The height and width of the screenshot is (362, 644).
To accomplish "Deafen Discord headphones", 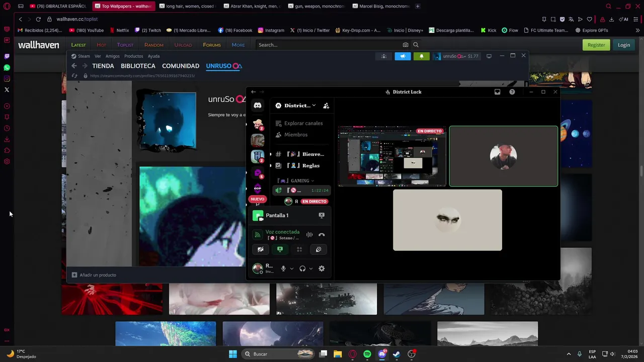I will point(302,268).
